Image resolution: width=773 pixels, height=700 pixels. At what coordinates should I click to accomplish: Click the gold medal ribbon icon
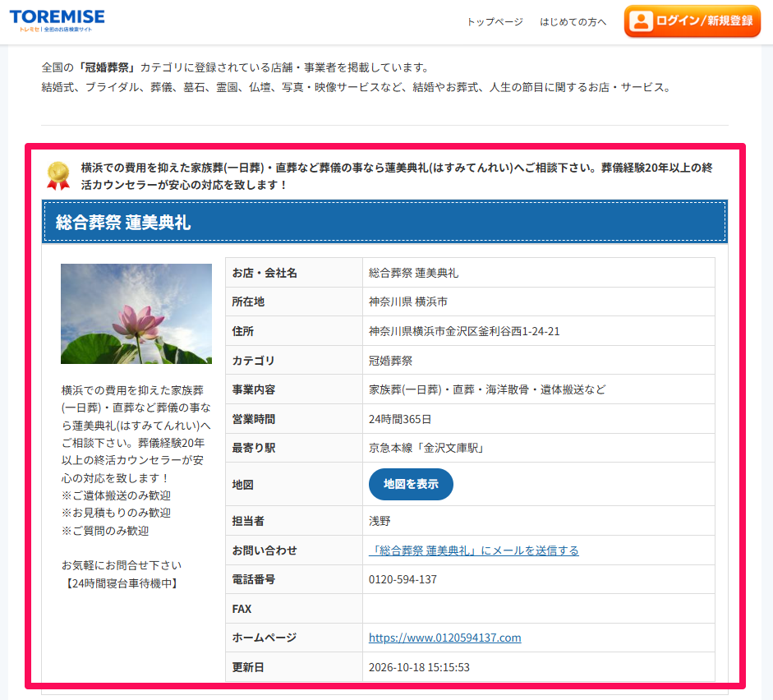pyautogui.click(x=58, y=176)
